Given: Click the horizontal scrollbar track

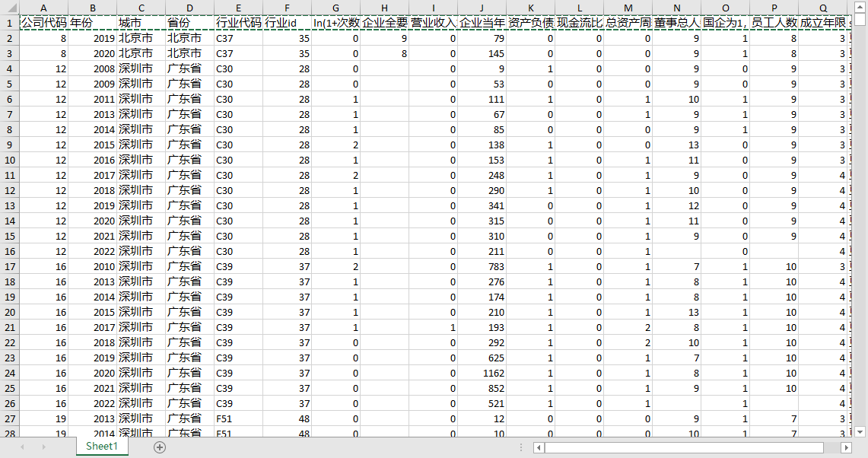Looking at the screenshot, I should click(692, 447).
